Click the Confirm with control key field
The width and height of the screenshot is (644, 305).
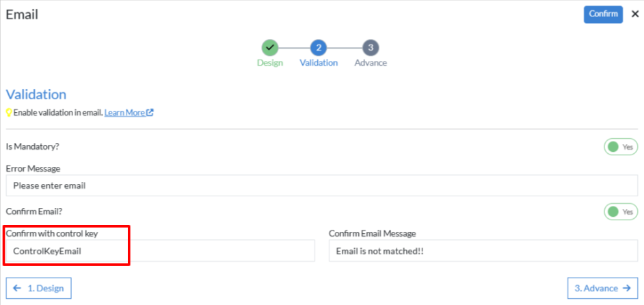coord(161,251)
